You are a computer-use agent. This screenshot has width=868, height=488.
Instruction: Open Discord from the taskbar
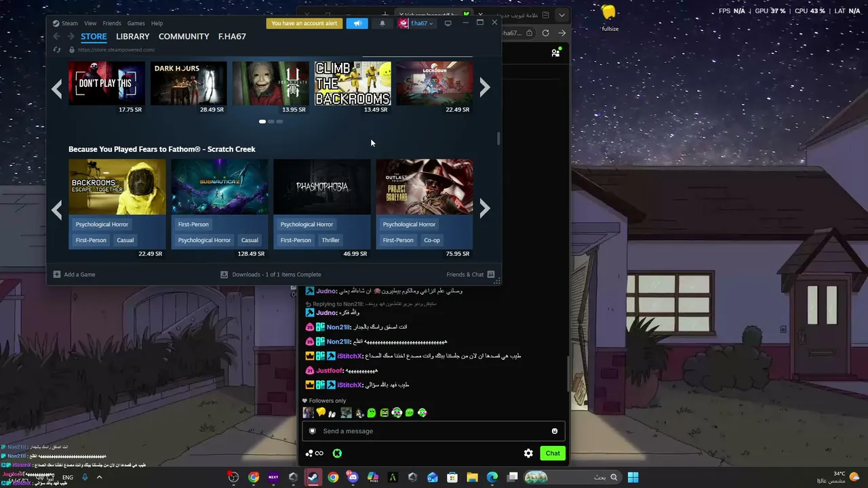pyautogui.click(x=353, y=477)
